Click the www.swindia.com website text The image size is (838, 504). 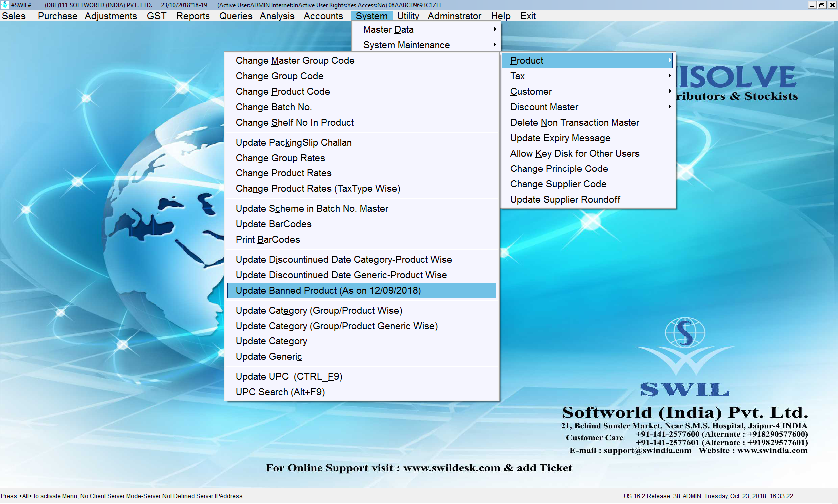772,450
